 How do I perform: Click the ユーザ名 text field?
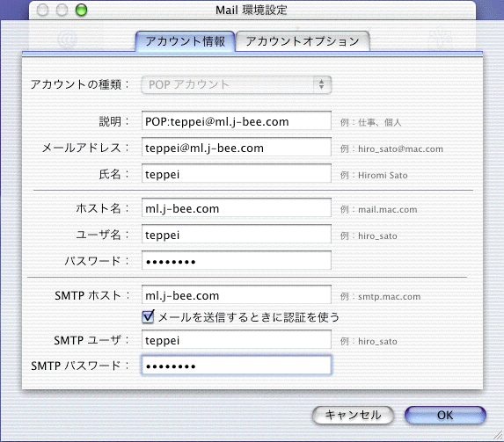coord(237,235)
